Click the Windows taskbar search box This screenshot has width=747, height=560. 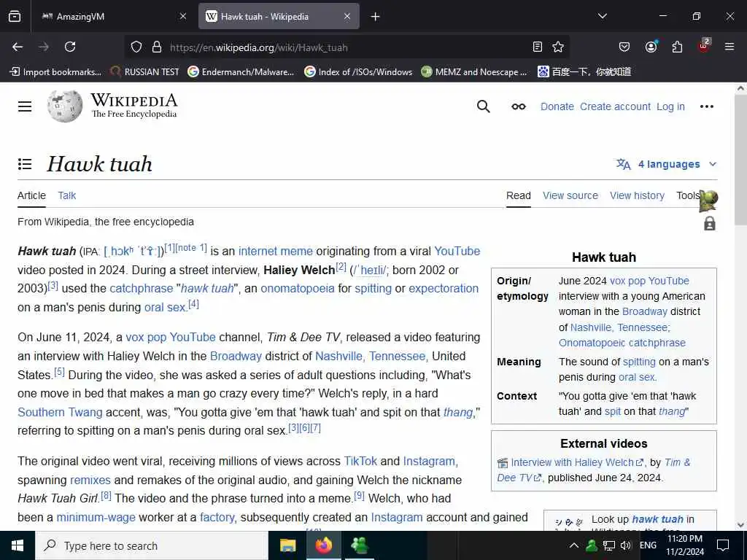pos(152,545)
